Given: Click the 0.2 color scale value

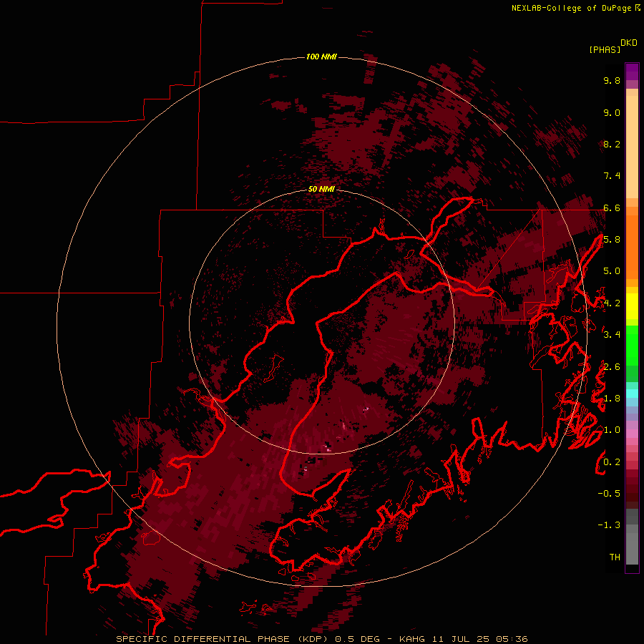Looking at the screenshot, I should click(612, 462).
